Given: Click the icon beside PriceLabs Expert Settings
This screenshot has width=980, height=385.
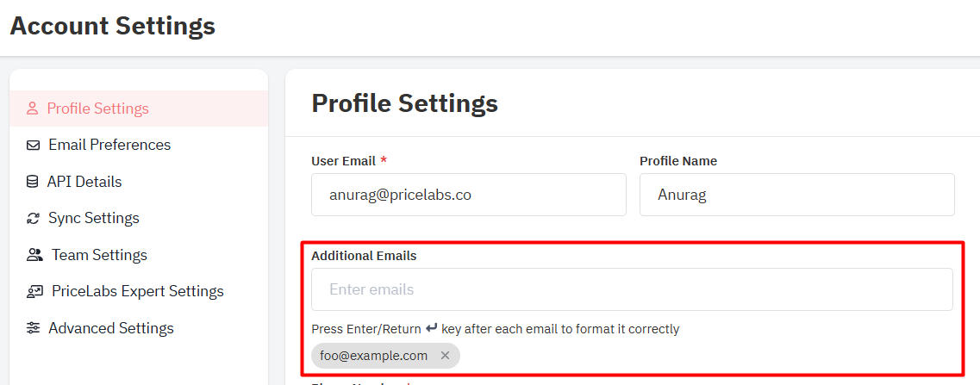Looking at the screenshot, I should coord(34,291).
